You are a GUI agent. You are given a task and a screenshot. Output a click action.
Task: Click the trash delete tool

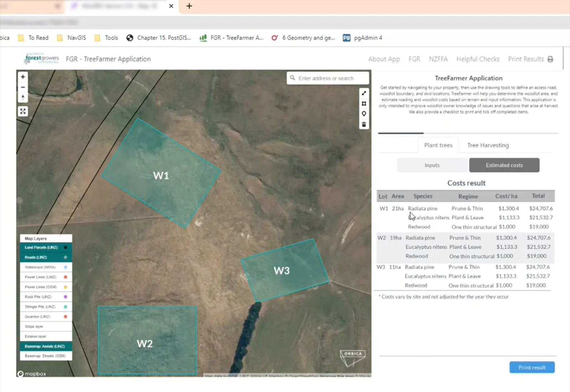tap(364, 124)
